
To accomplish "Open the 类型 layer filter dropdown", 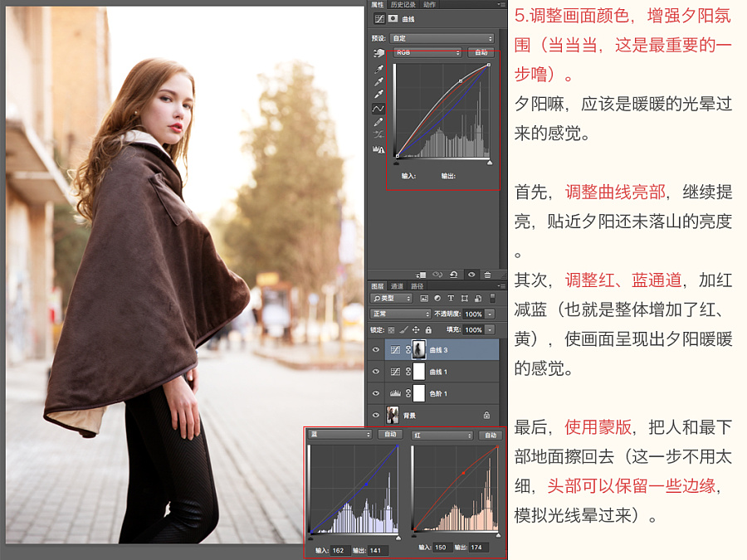I will click(391, 299).
